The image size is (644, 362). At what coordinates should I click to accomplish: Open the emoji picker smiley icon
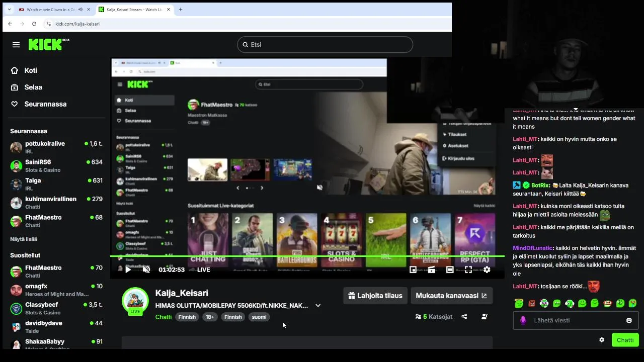point(629,320)
